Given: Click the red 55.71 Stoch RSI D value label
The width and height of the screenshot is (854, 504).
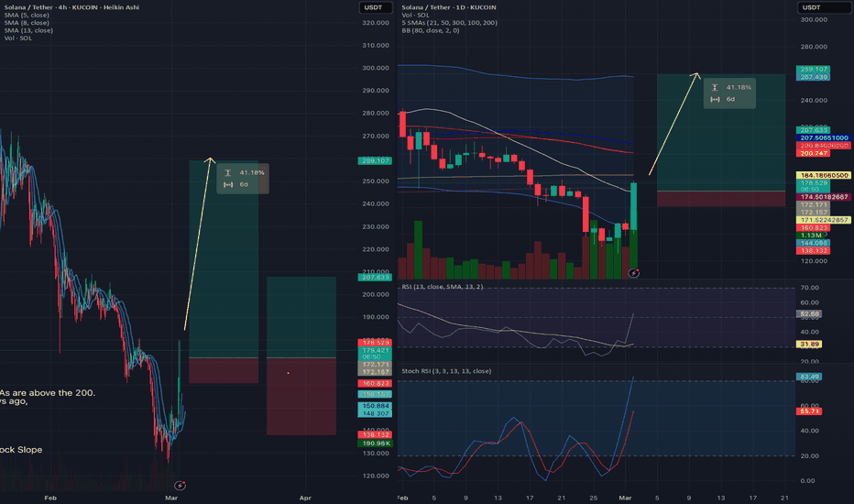Looking at the screenshot, I should (x=809, y=411).
